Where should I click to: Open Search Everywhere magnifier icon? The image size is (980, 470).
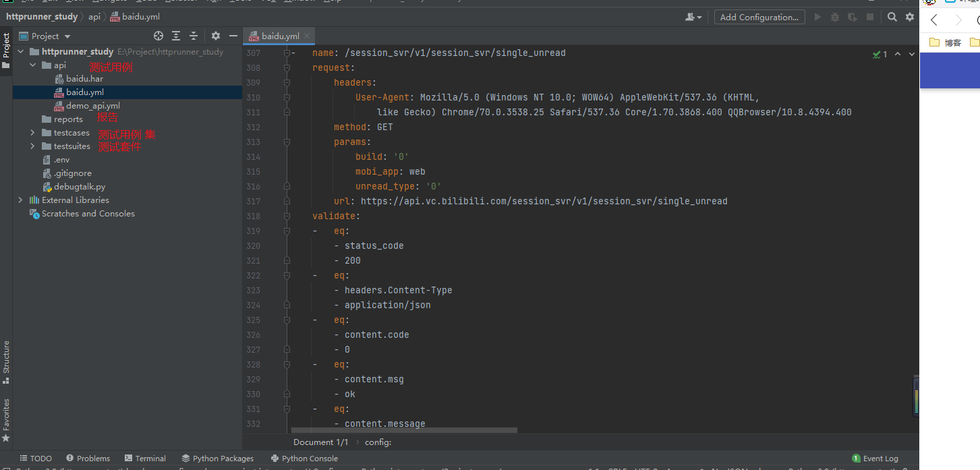point(892,17)
